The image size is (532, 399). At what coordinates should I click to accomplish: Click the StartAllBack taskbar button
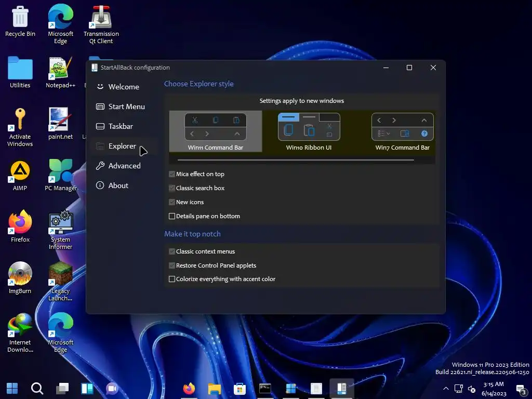click(x=341, y=389)
